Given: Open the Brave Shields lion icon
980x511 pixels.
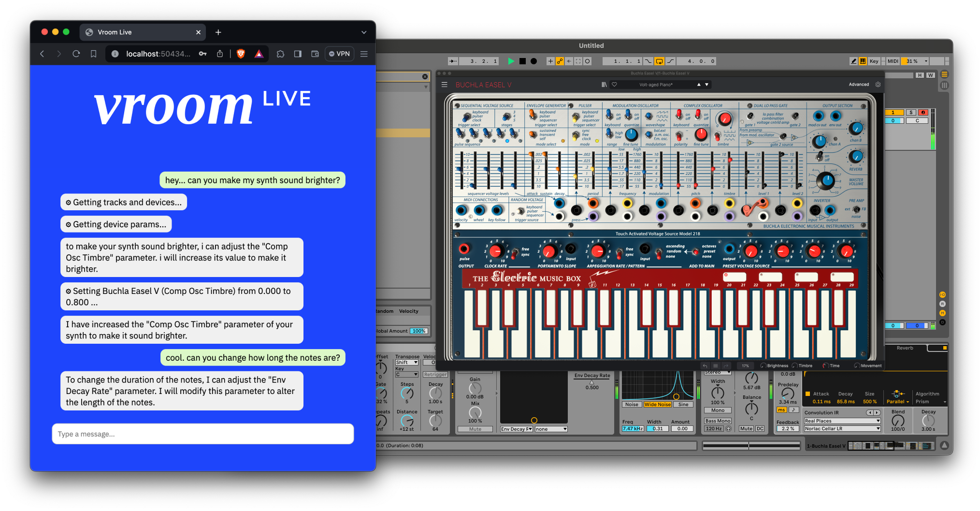Looking at the screenshot, I should (x=241, y=54).
